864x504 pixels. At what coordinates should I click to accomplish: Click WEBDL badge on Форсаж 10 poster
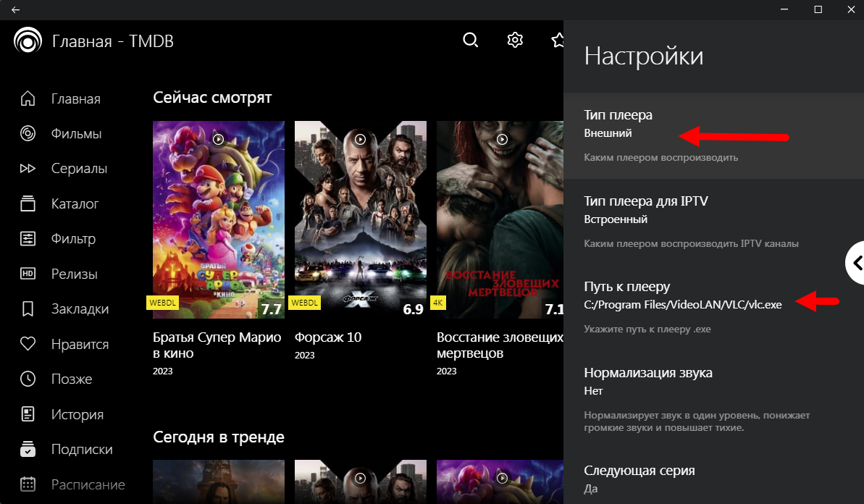coord(304,303)
